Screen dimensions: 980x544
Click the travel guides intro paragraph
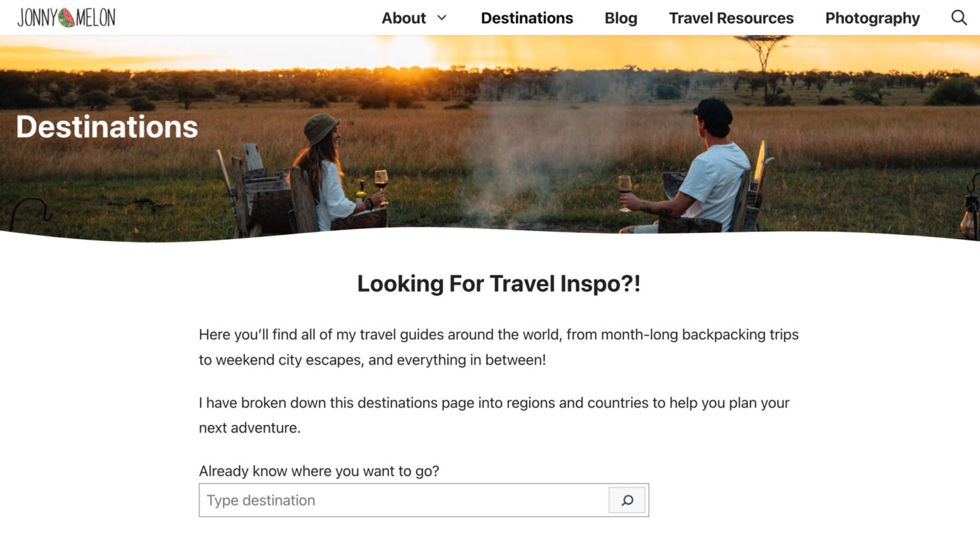[x=499, y=347]
